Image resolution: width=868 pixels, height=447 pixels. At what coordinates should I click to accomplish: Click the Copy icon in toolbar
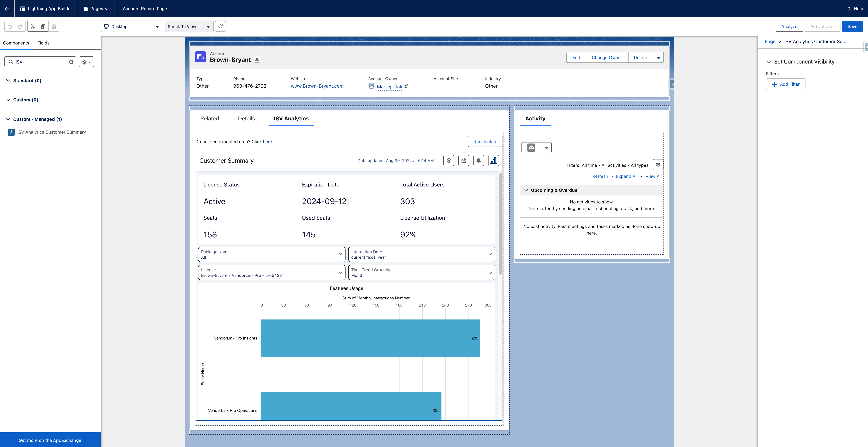[x=43, y=26]
